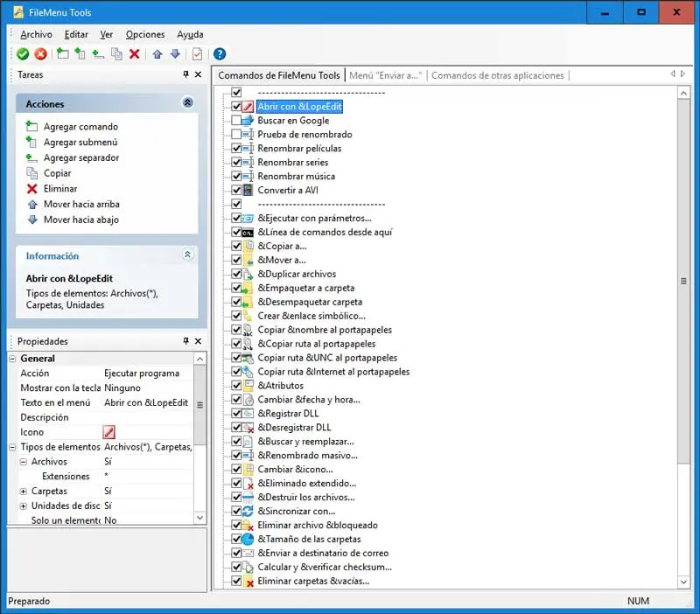Click the Copy toolbar icon
700x614 pixels.
point(116,54)
